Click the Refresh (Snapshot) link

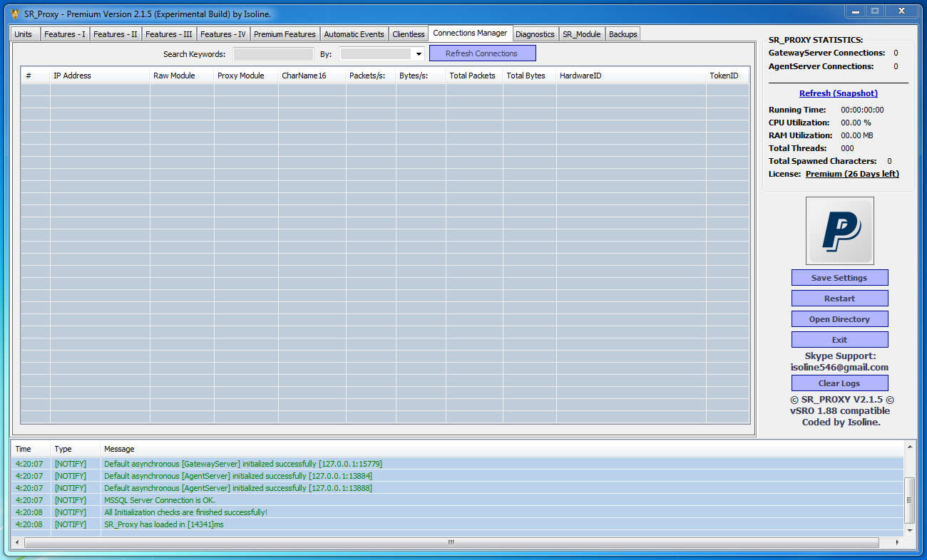click(839, 93)
